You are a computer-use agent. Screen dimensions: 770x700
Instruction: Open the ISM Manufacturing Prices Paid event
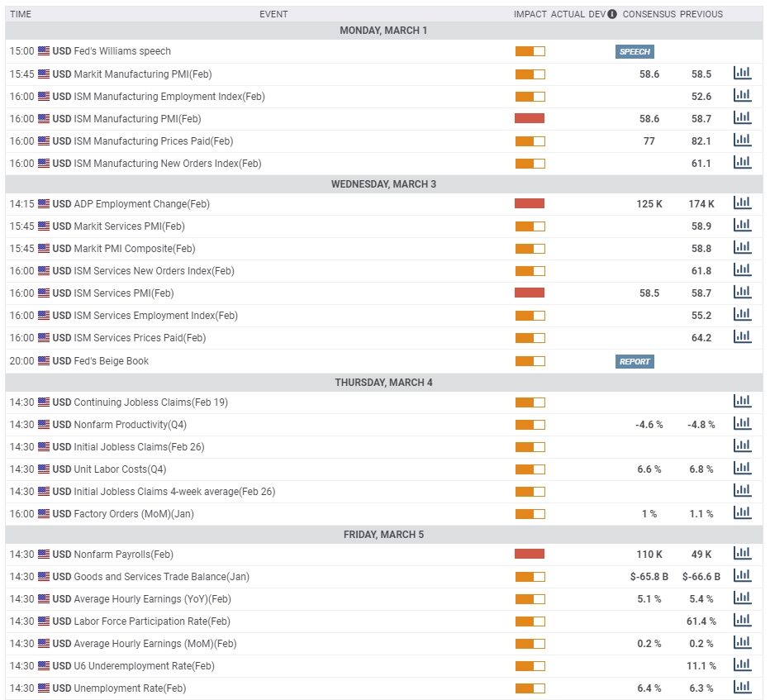(x=153, y=141)
